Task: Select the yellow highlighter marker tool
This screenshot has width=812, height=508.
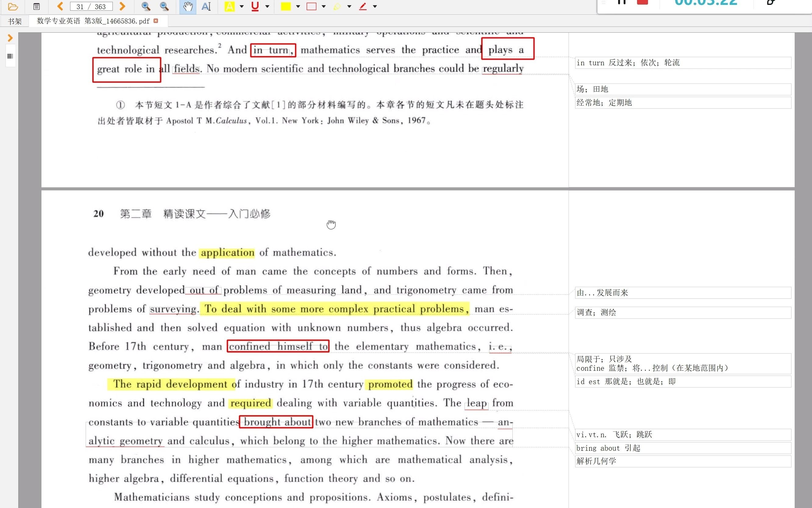Action: click(337, 6)
